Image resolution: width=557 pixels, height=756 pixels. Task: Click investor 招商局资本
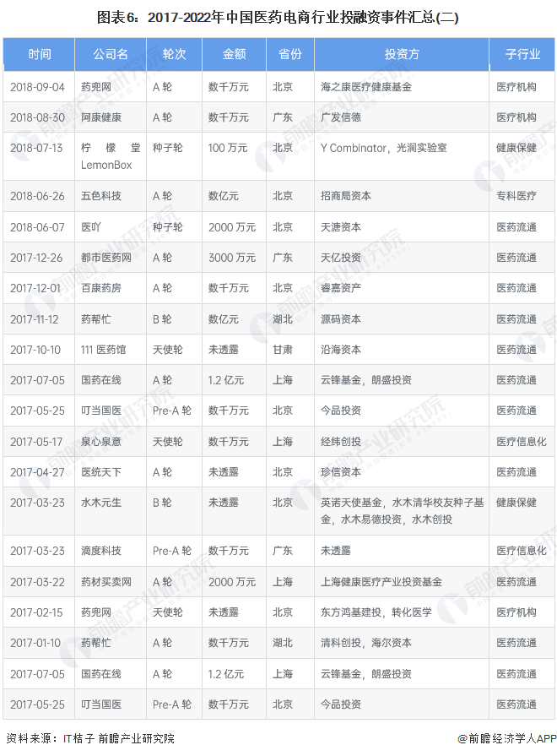[346, 196]
